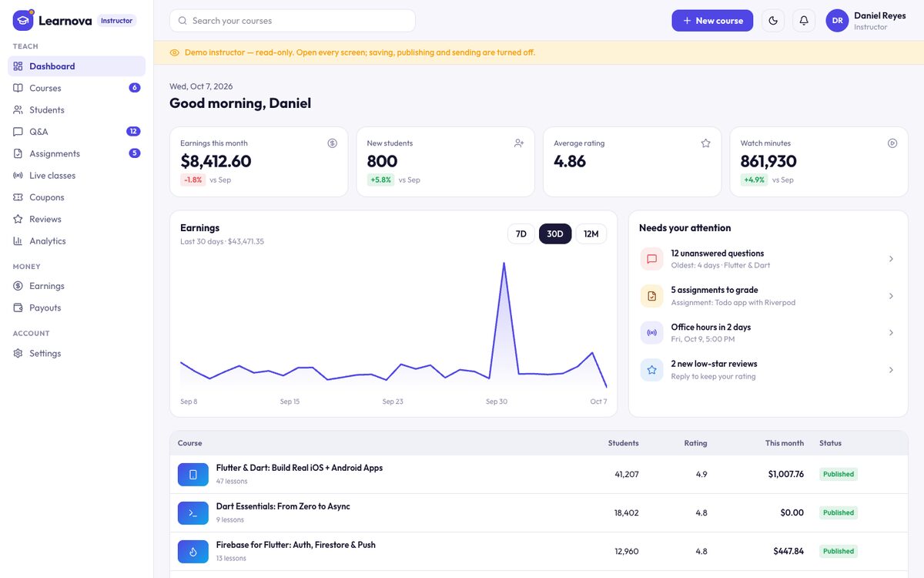The height and width of the screenshot is (578, 924).
Task: Click the Assignments count badge 5
Action: coord(135,153)
